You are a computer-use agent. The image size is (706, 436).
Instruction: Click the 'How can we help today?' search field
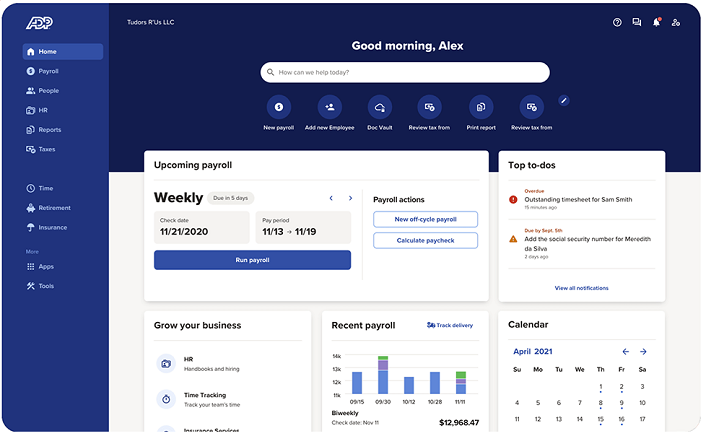coord(405,72)
